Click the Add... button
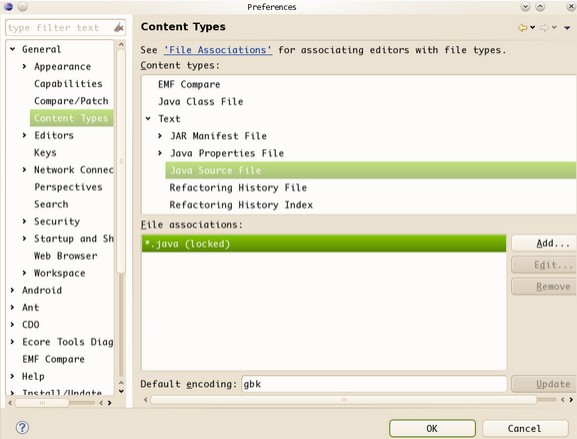The height and width of the screenshot is (439, 577). pos(544,243)
